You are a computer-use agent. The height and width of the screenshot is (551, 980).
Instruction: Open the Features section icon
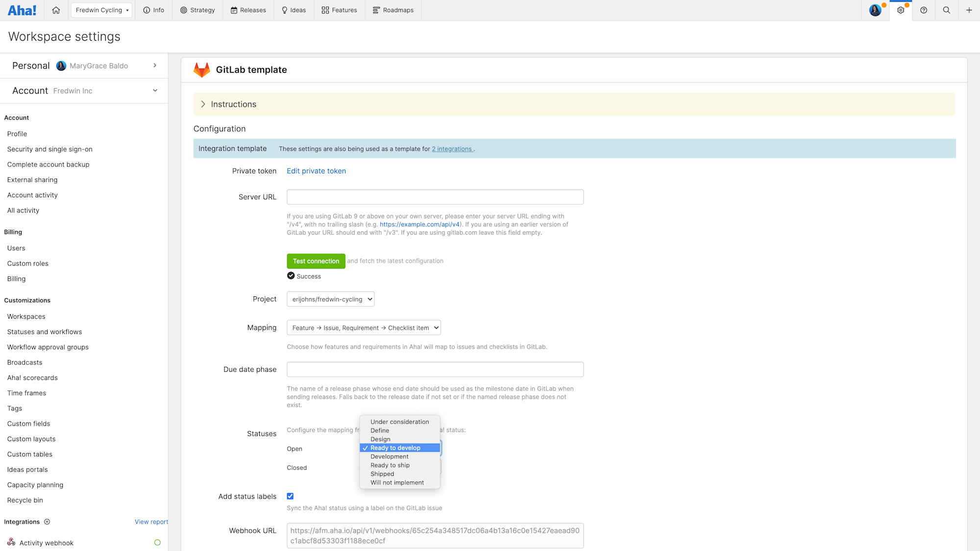point(339,10)
